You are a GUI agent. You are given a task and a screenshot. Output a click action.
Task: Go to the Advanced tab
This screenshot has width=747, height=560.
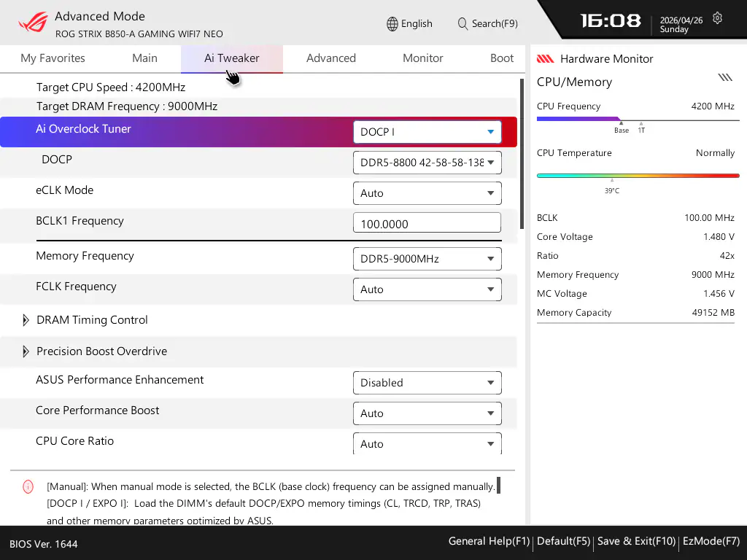tap(331, 58)
